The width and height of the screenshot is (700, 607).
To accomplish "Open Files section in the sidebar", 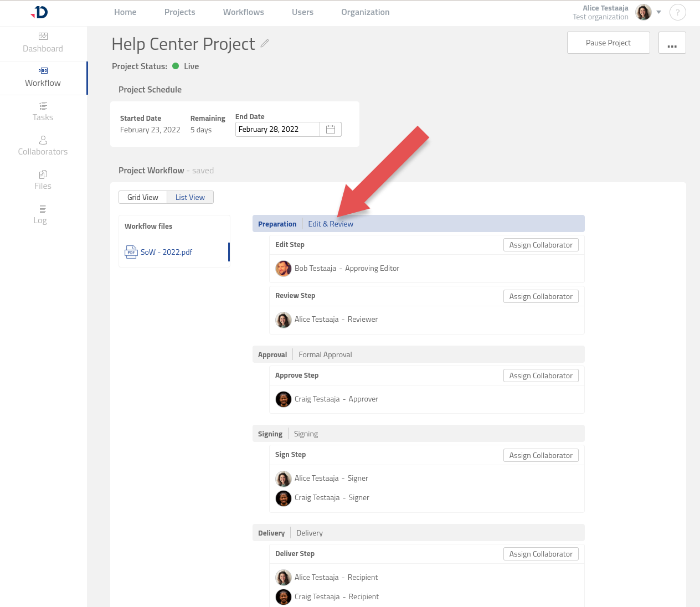I will tap(43, 180).
